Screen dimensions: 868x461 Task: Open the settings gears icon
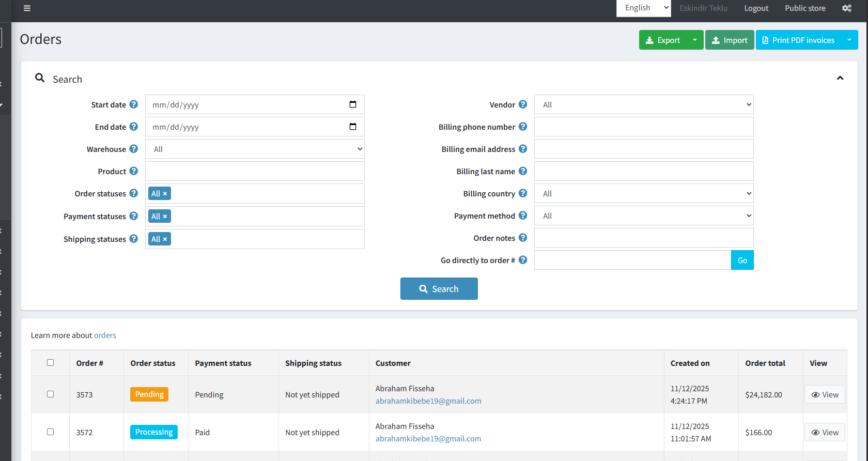846,8
